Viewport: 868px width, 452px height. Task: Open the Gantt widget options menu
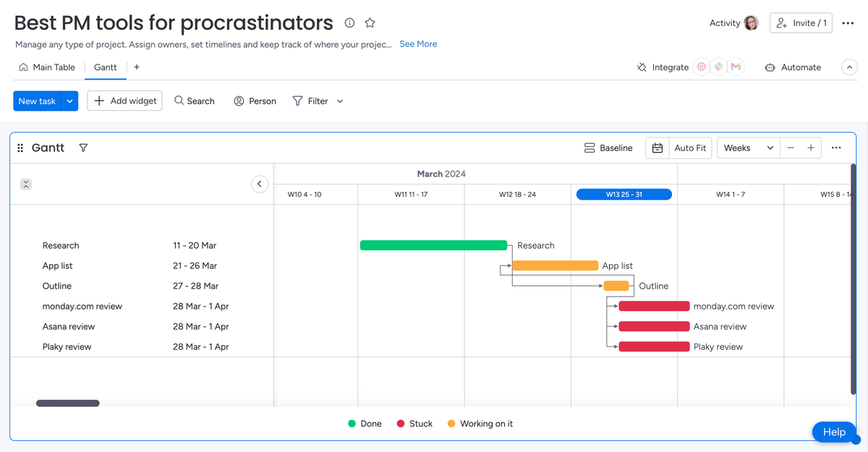pyautogui.click(x=836, y=148)
